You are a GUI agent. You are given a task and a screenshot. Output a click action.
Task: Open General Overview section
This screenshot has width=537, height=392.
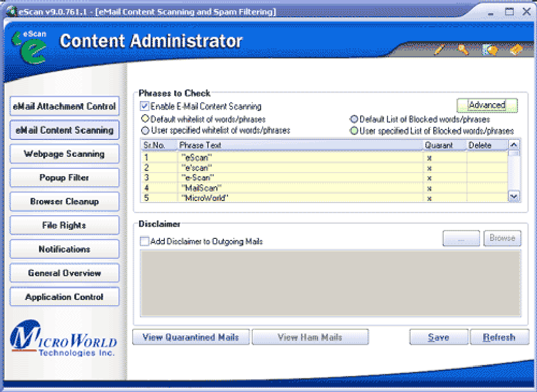(x=64, y=273)
